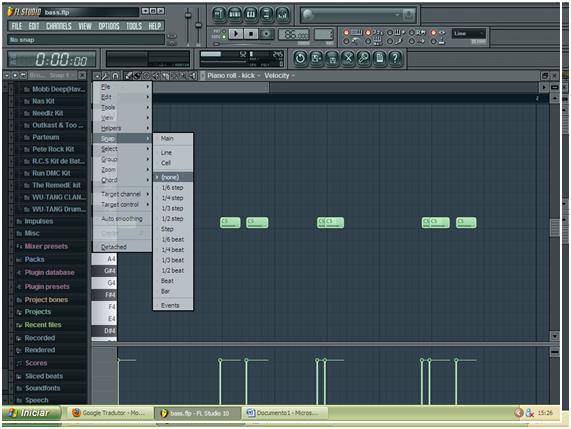
Task: Select the delete tool in piano roll
Action: click(x=146, y=76)
